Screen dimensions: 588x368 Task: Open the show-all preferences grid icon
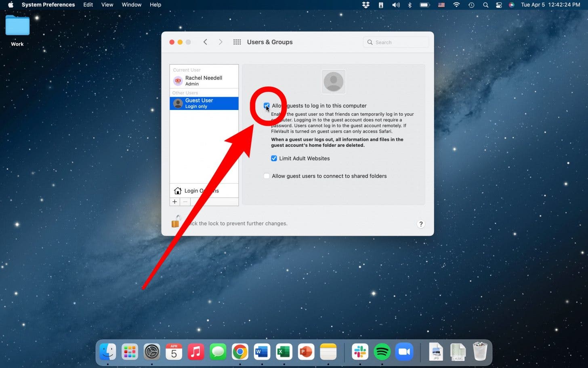(237, 42)
